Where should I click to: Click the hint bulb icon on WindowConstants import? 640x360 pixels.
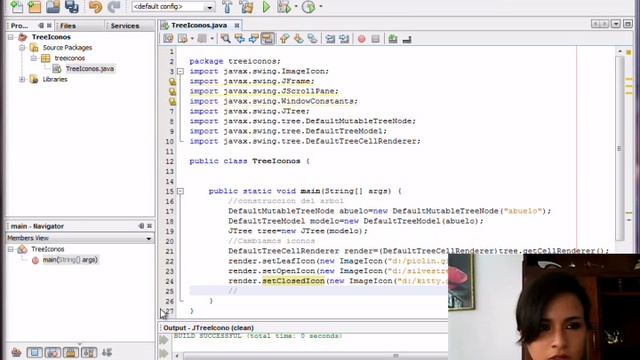[x=172, y=101]
